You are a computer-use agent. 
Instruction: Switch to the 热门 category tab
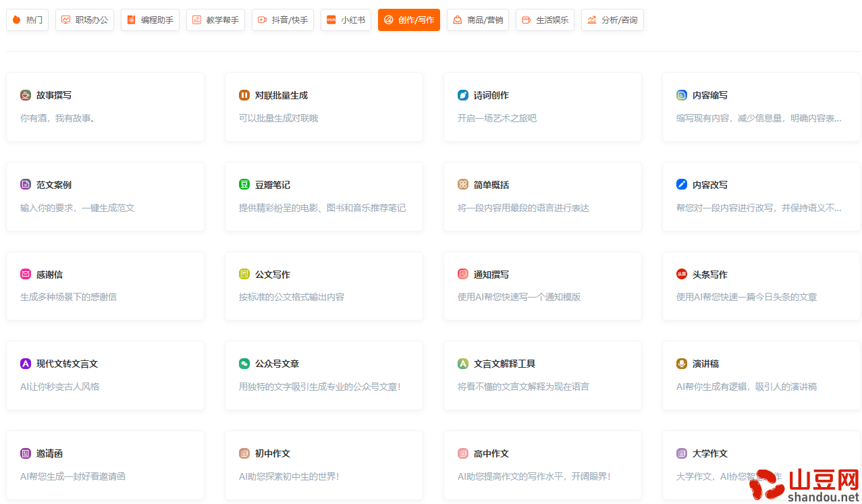(x=27, y=20)
